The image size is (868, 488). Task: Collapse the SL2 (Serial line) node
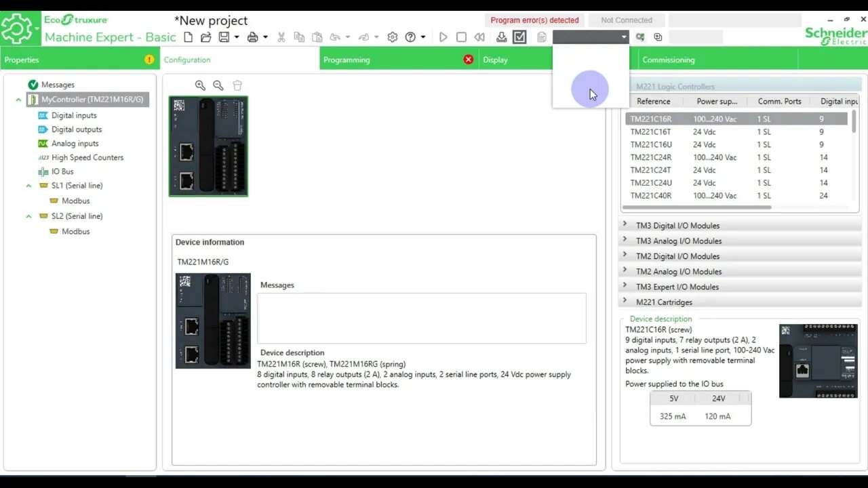(28, 216)
